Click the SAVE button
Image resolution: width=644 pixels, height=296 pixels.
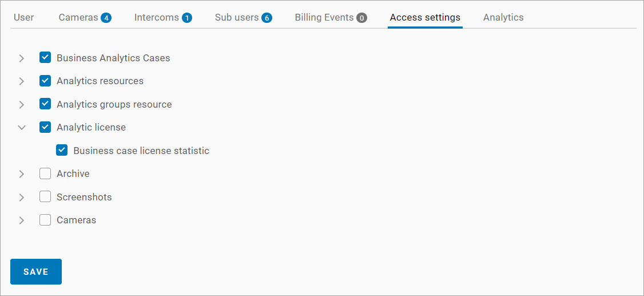tap(36, 272)
